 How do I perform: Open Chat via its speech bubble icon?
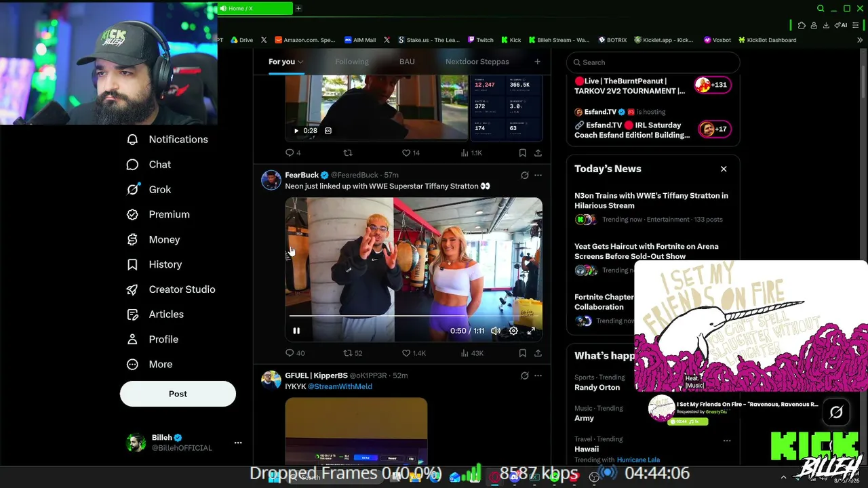click(132, 165)
